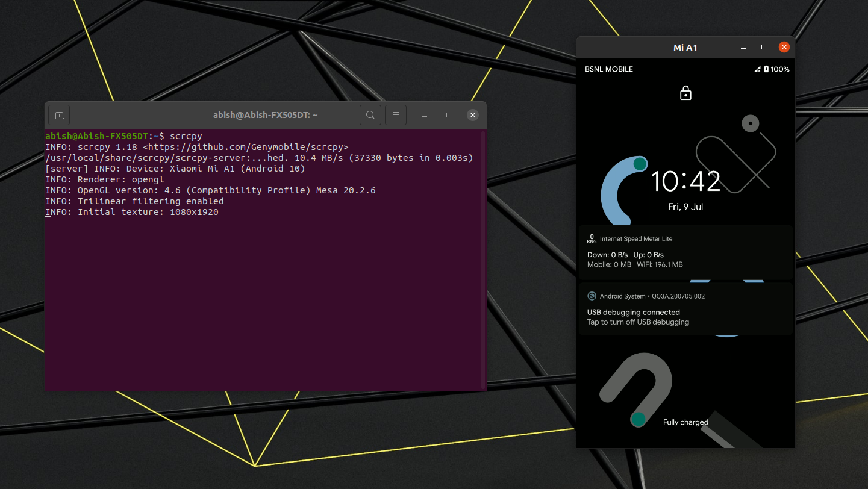
Task: Click the scrcpy command at the prompt
Action: [x=186, y=136]
